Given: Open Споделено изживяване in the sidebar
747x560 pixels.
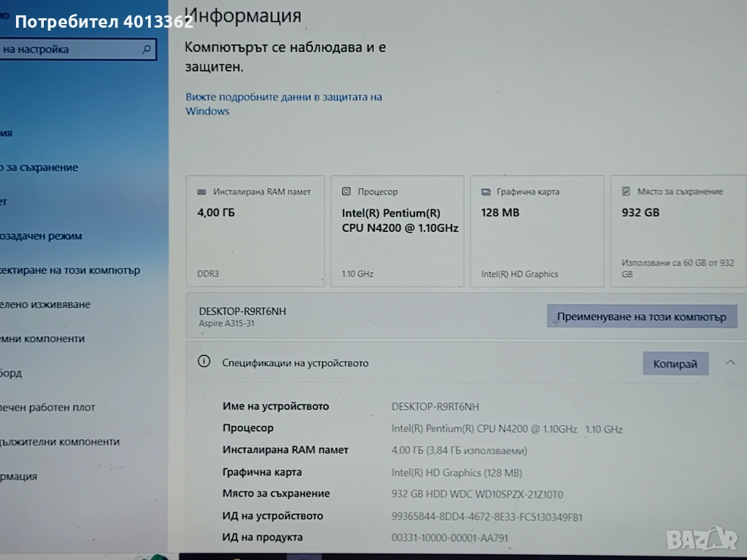Looking at the screenshot, I should (45, 304).
